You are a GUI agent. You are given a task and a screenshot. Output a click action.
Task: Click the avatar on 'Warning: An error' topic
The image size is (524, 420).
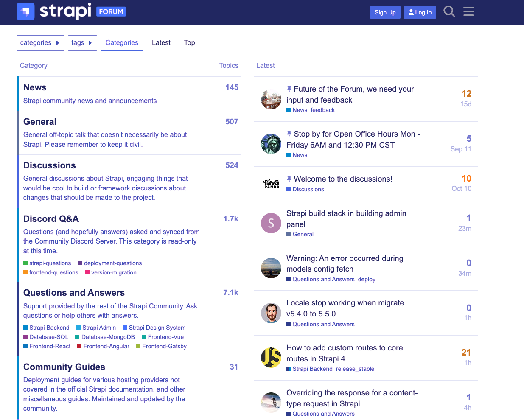pyautogui.click(x=271, y=268)
